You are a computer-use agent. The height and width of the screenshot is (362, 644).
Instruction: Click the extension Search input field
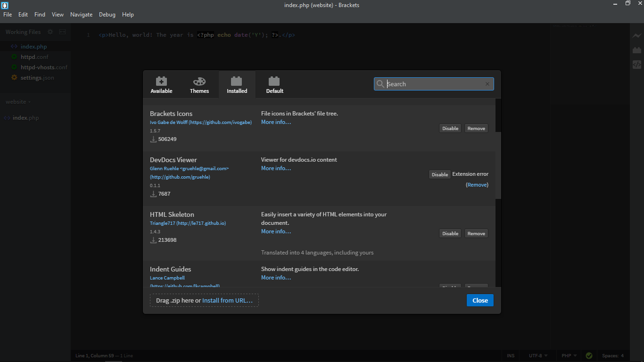coord(434,84)
